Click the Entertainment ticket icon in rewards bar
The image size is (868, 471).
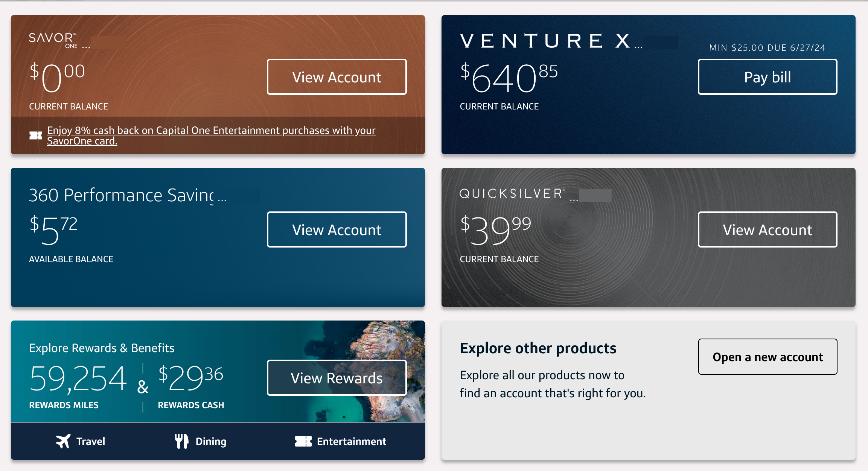[303, 441]
